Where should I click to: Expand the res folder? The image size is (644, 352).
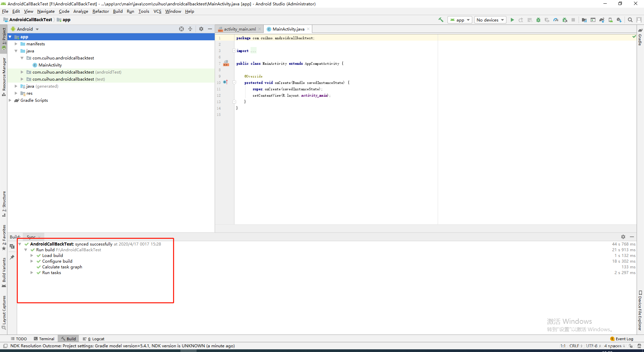(x=16, y=93)
